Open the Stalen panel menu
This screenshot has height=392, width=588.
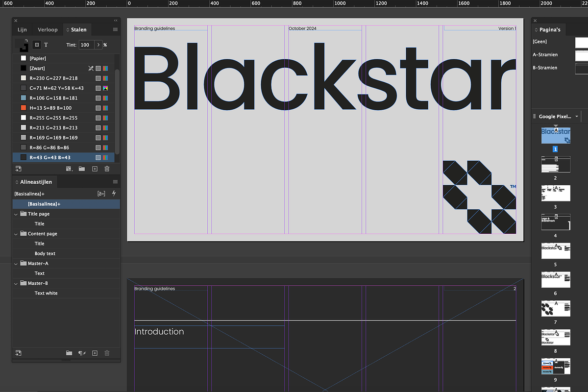(x=115, y=29)
